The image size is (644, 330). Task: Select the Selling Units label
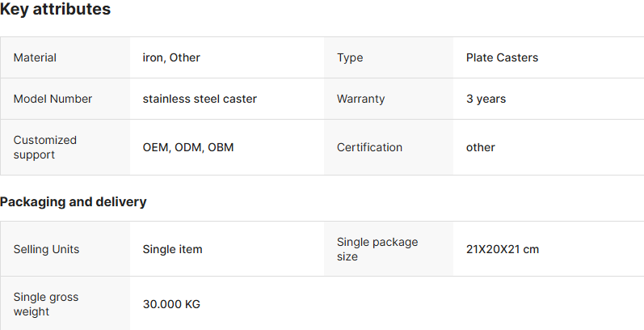pyautogui.click(x=46, y=249)
